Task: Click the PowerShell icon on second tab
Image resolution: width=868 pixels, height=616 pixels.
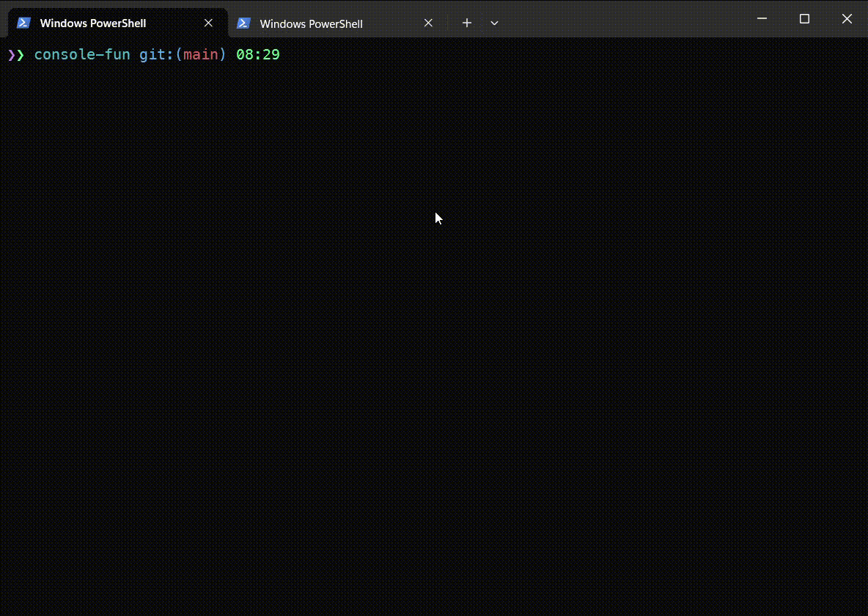Action: (x=243, y=23)
